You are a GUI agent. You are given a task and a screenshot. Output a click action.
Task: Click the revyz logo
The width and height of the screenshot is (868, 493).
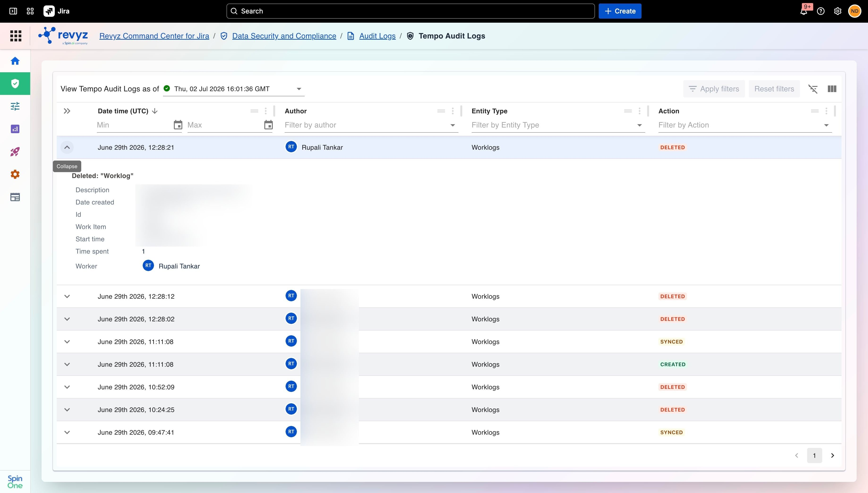[63, 36]
